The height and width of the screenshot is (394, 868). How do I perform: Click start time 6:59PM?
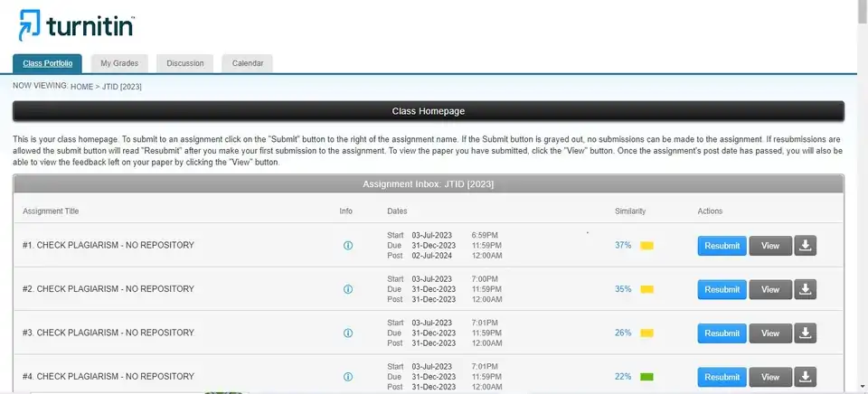[x=485, y=235]
